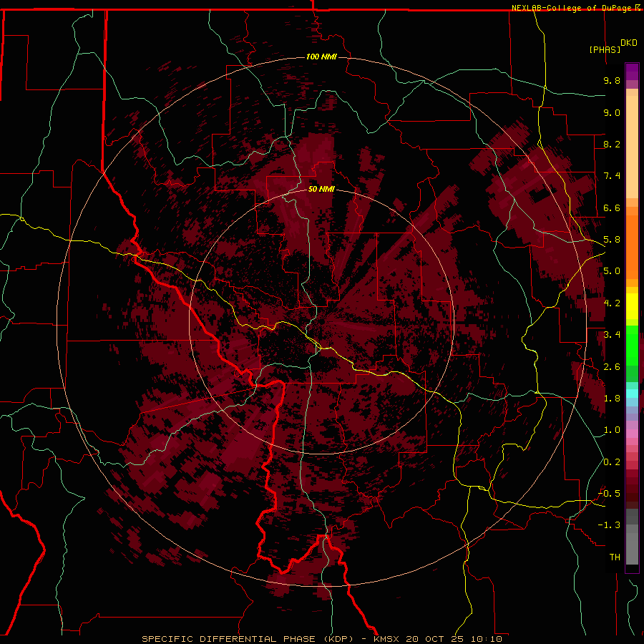Click the 0.2 color scale value
Viewport: 644px width, 644px height.
click(x=612, y=462)
